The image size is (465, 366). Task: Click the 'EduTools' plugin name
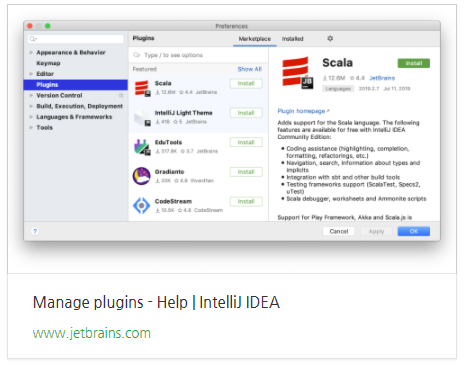[x=168, y=142]
